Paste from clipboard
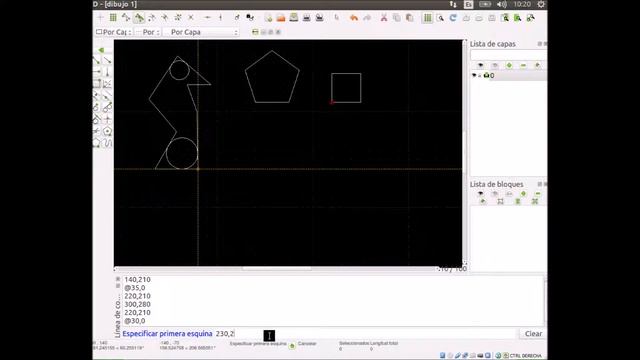Image resolution: width=640 pixels, height=360 pixels. 409,18
